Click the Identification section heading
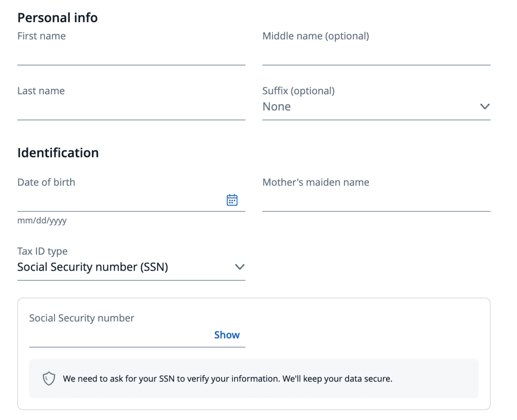Image resolution: width=517 pixels, height=420 pixels. point(58,153)
